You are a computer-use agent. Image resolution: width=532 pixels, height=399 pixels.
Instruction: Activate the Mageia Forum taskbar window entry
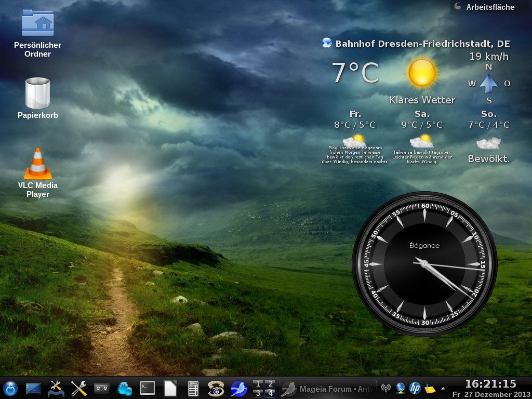click(328, 389)
